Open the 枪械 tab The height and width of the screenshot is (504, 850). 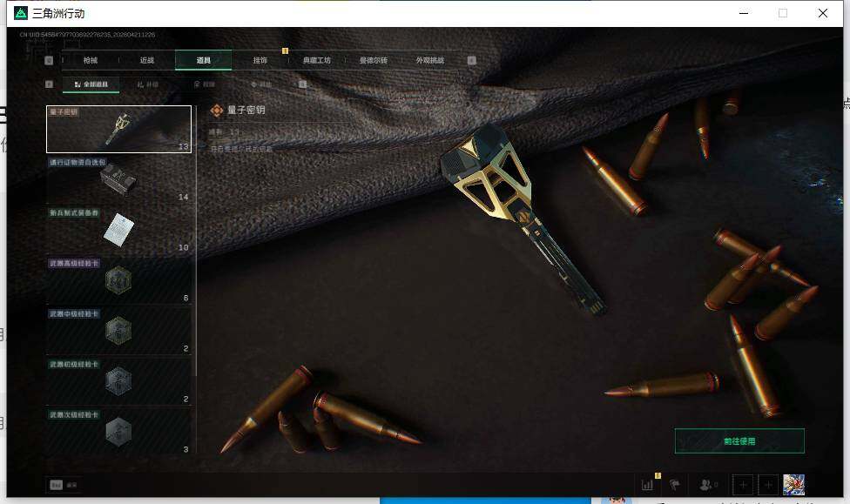point(91,60)
